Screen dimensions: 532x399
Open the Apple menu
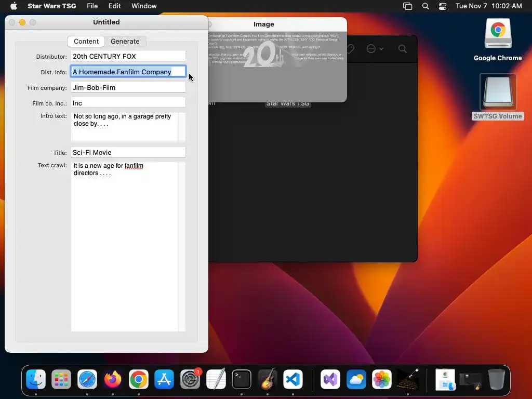click(14, 6)
